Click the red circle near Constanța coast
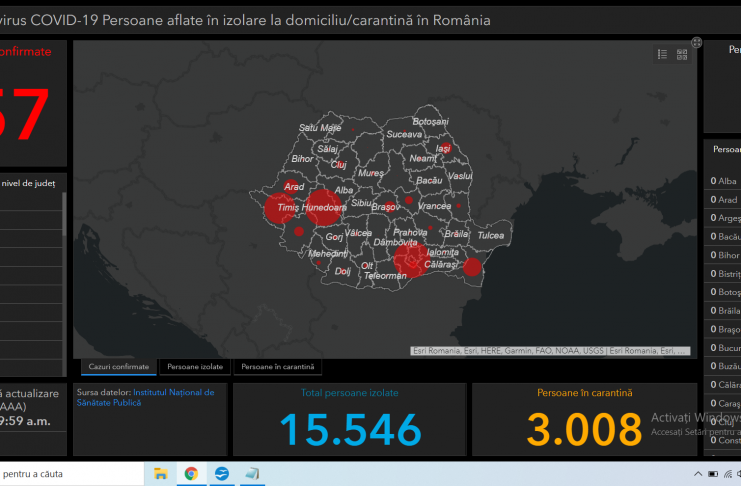The image size is (741, 486). pyautogui.click(x=473, y=266)
